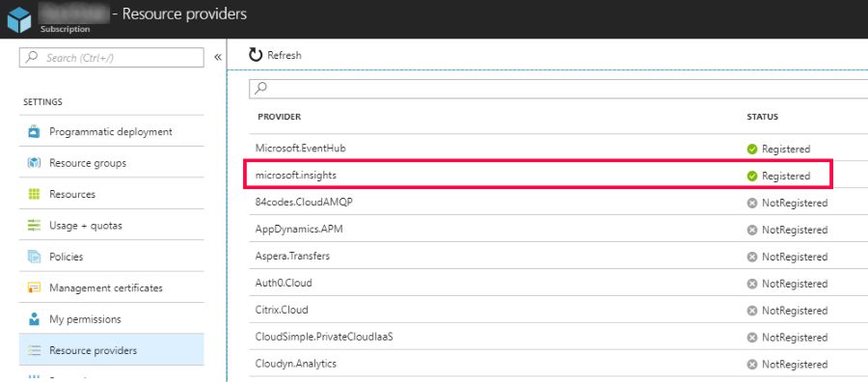This screenshot has height=382, width=868.
Task: Select the CloudSimple.PrivateCloudIaaS provider row
Action: click(558, 338)
